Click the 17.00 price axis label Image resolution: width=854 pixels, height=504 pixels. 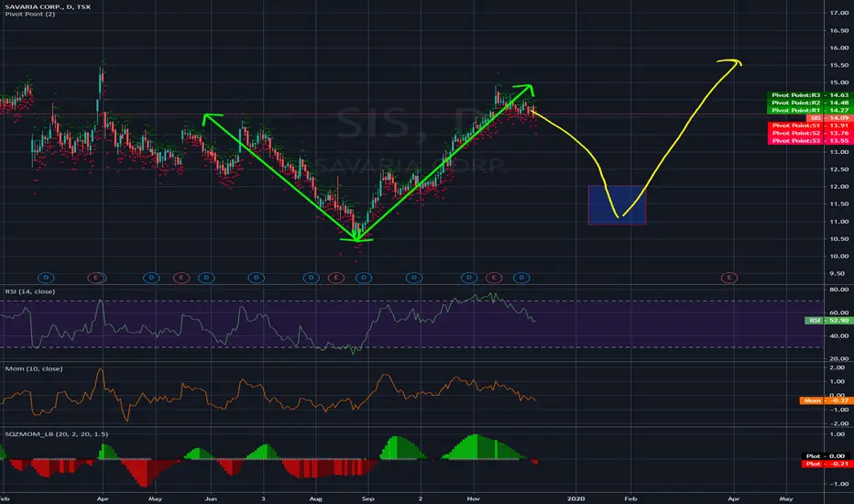point(839,13)
